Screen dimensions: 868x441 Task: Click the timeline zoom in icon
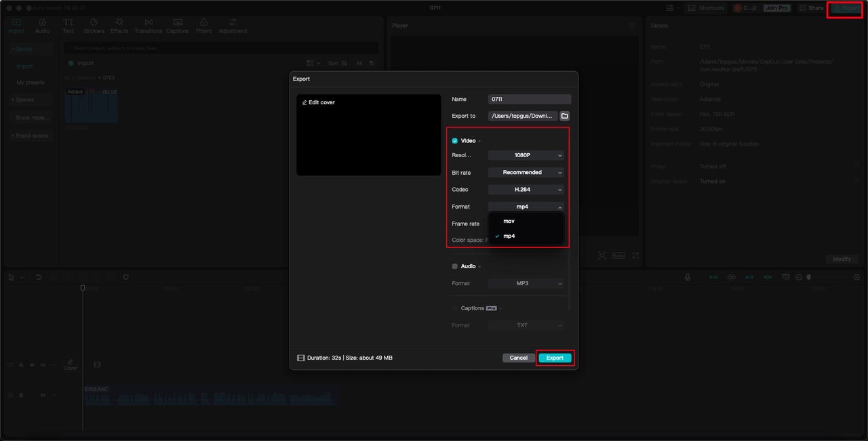click(x=856, y=277)
